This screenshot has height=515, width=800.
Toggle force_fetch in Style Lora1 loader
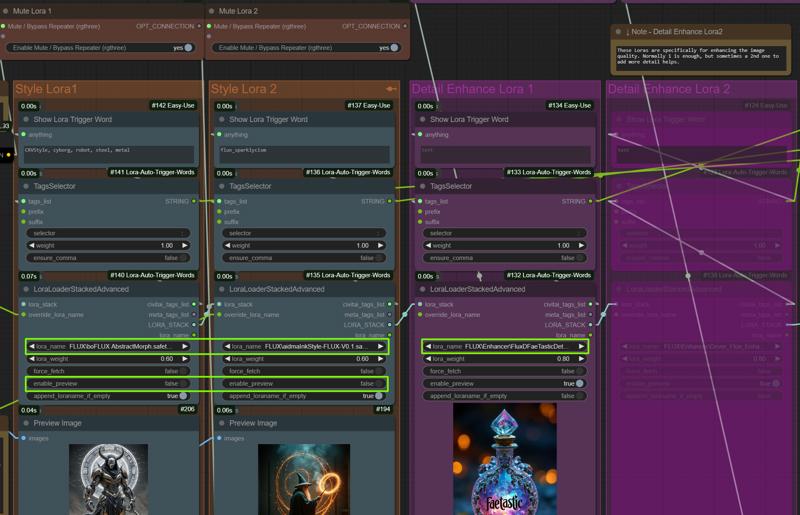click(108, 371)
